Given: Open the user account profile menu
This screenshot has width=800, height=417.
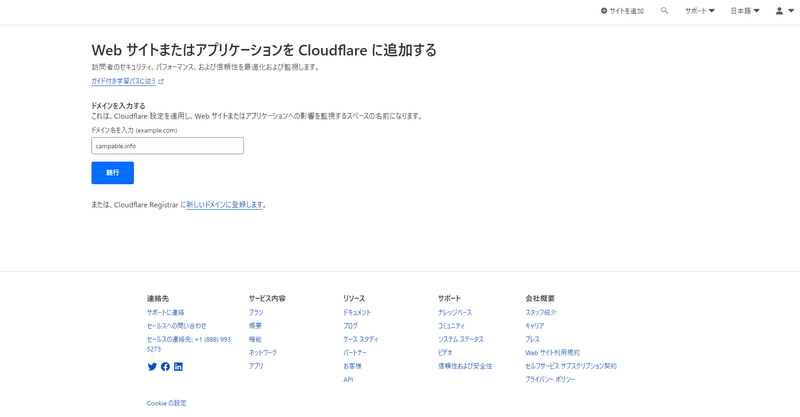Looking at the screenshot, I should tap(785, 11).
